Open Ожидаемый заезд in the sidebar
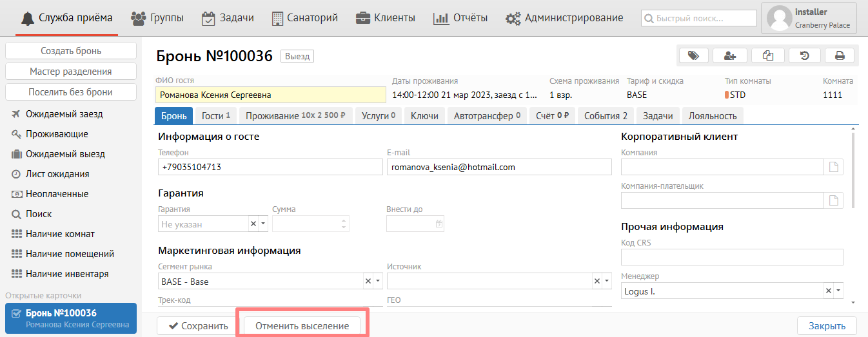The height and width of the screenshot is (337, 868). click(64, 114)
